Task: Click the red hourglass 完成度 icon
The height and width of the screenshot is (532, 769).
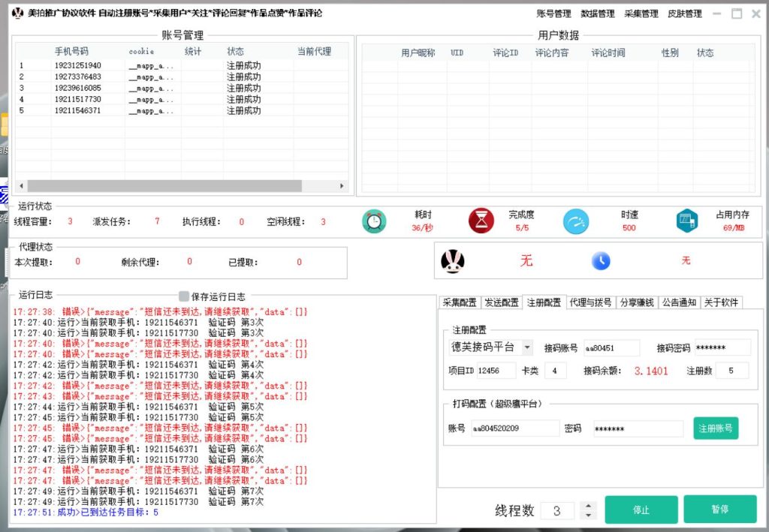Action: [x=481, y=222]
